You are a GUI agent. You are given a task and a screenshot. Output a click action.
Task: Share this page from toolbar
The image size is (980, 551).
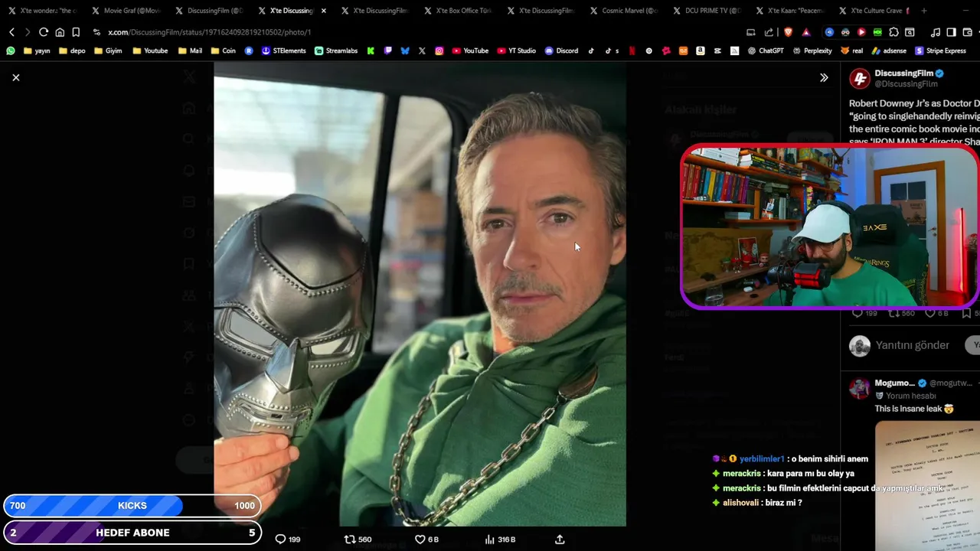[x=769, y=32]
